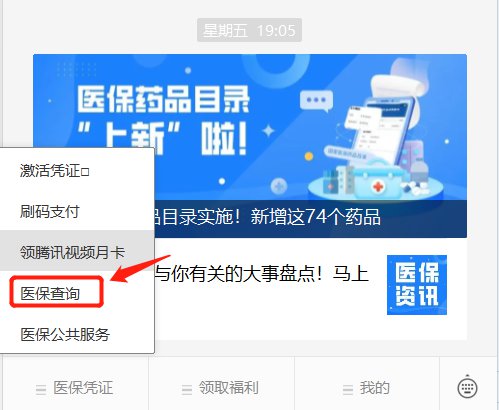Switch to keyboard input icon

(x=467, y=388)
